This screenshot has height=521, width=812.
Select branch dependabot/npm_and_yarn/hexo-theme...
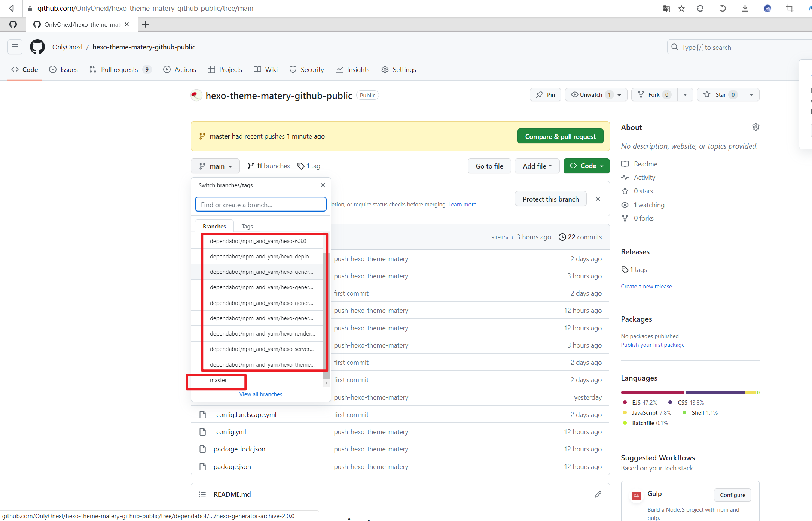pos(258,364)
